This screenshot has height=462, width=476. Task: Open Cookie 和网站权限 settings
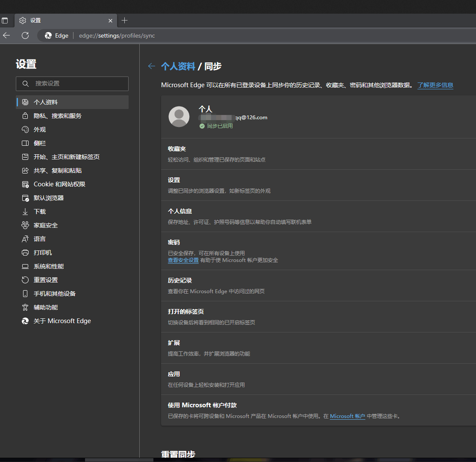72,184
